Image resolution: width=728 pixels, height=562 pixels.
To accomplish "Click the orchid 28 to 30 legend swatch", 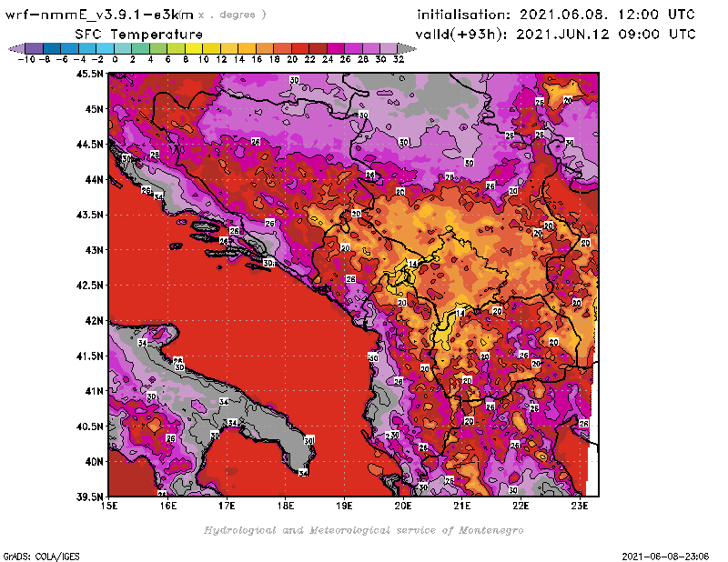I will pyautogui.click(x=371, y=48).
